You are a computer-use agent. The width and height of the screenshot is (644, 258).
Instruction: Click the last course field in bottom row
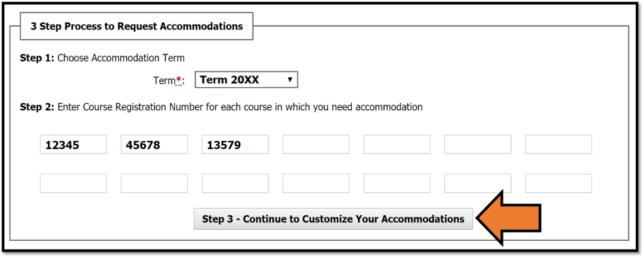pyautogui.click(x=559, y=184)
